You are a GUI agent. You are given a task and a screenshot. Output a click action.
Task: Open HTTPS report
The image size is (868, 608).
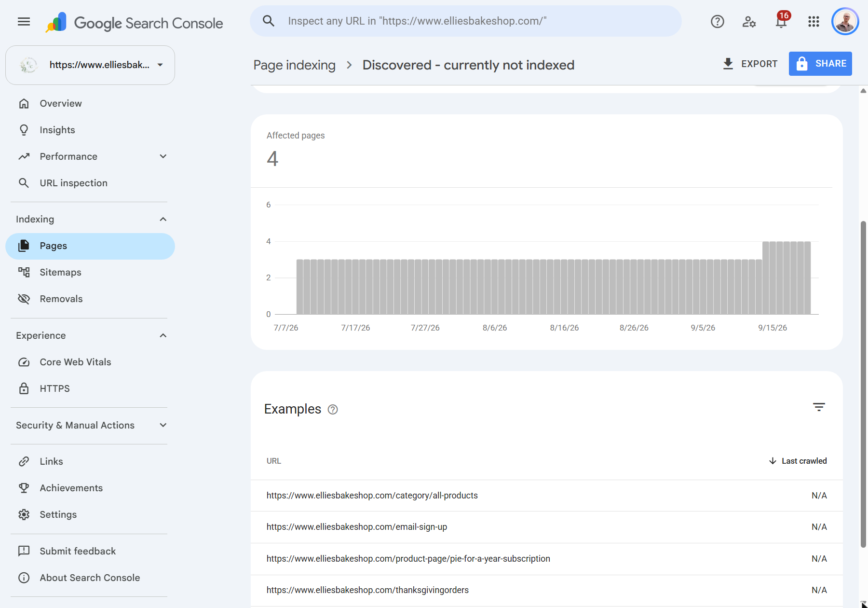coord(90,388)
